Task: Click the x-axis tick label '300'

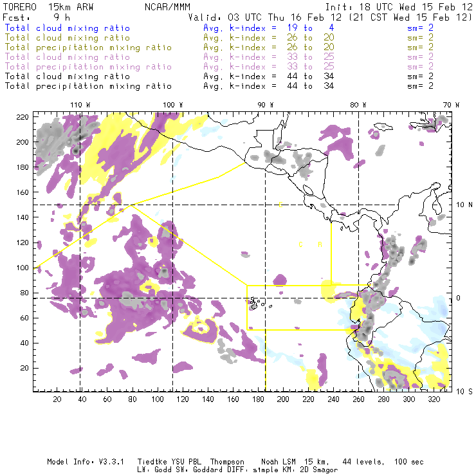Action: (x=408, y=399)
